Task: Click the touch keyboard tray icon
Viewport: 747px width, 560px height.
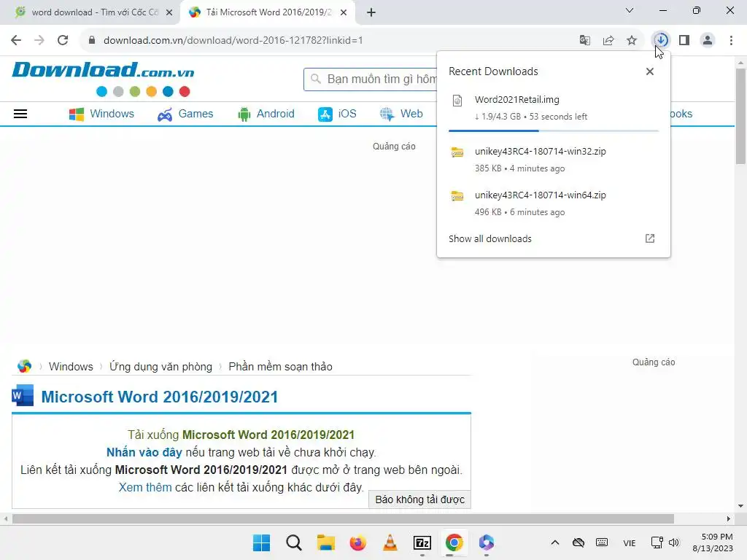Action: click(602, 542)
